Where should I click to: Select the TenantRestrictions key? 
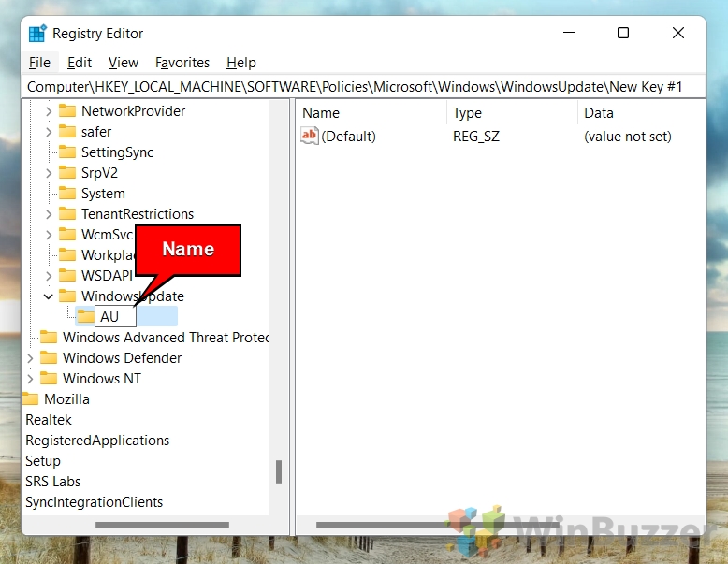pyautogui.click(x=138, y=214)
